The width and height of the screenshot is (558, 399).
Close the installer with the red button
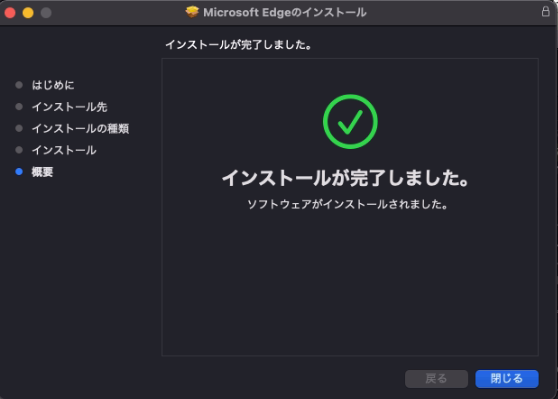tap(10, 13)
